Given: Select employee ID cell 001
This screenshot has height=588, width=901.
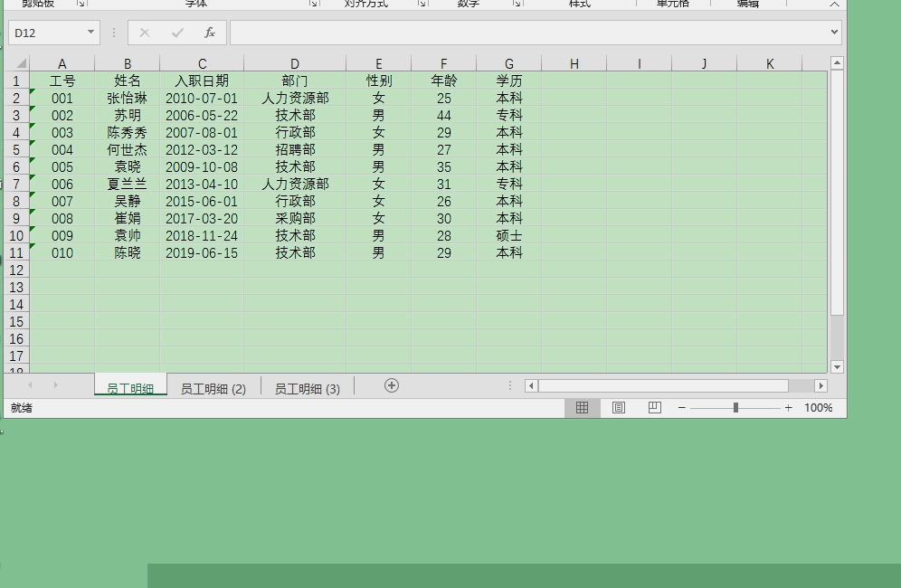Looking at the screenshot, I should 62,99.
